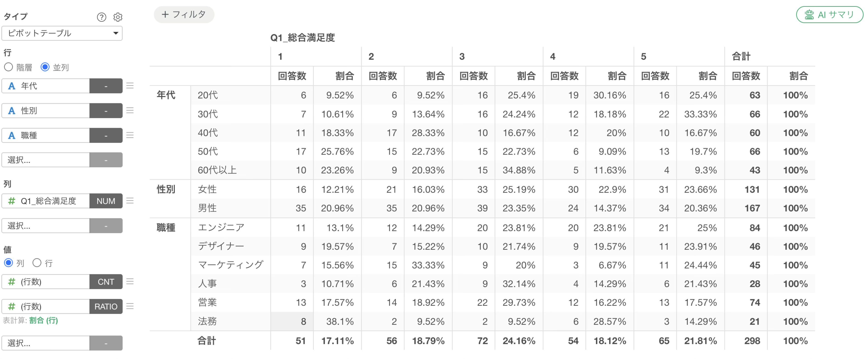
Task: Open the RATIO aggregation dropdown
Action: click(106, 306)
